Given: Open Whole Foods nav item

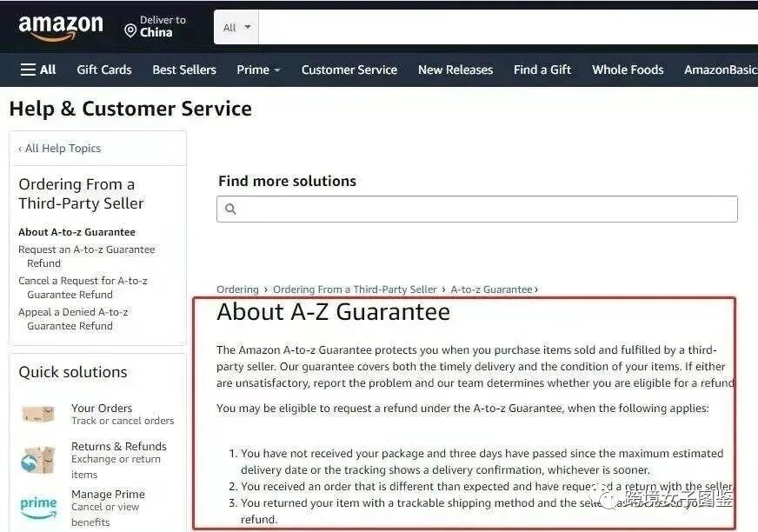Looking at the screenshot, I should (x=628, y=70).
